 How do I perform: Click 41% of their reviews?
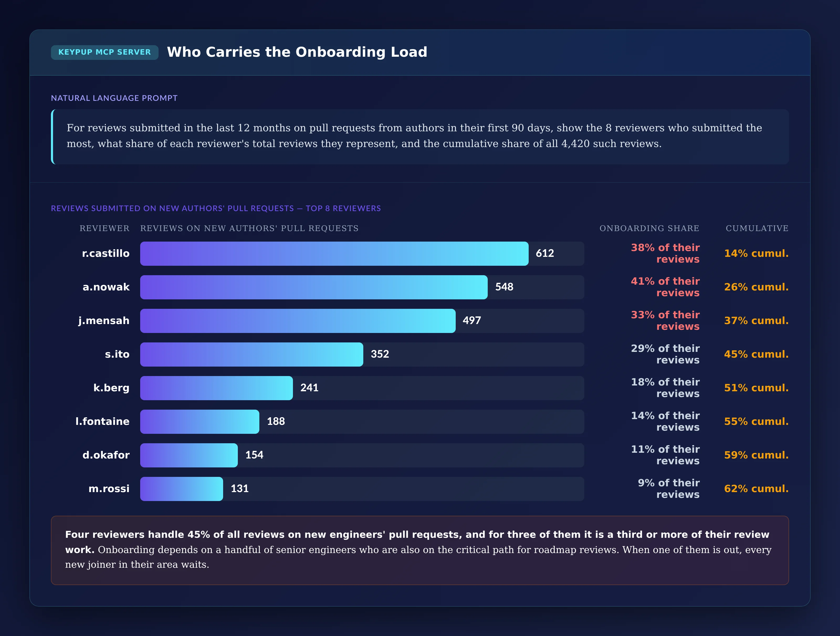click(x=665, y=287)
